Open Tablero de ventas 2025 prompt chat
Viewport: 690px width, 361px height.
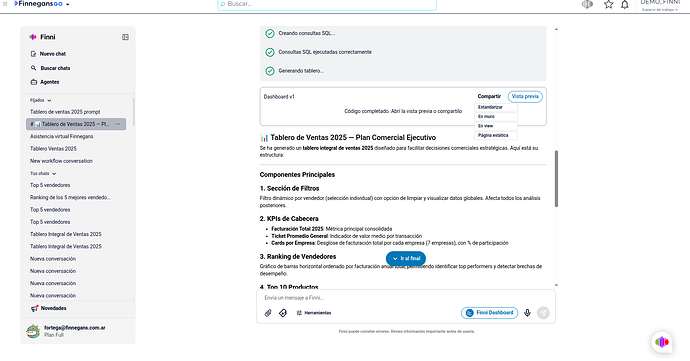coord(65,112)
